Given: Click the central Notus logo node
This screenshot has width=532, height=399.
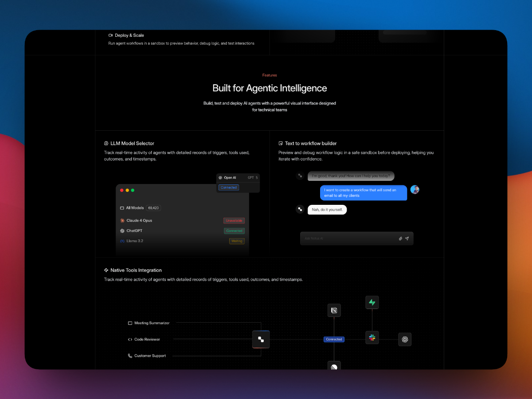Looking at the screenshot, I should coord(261,339).
